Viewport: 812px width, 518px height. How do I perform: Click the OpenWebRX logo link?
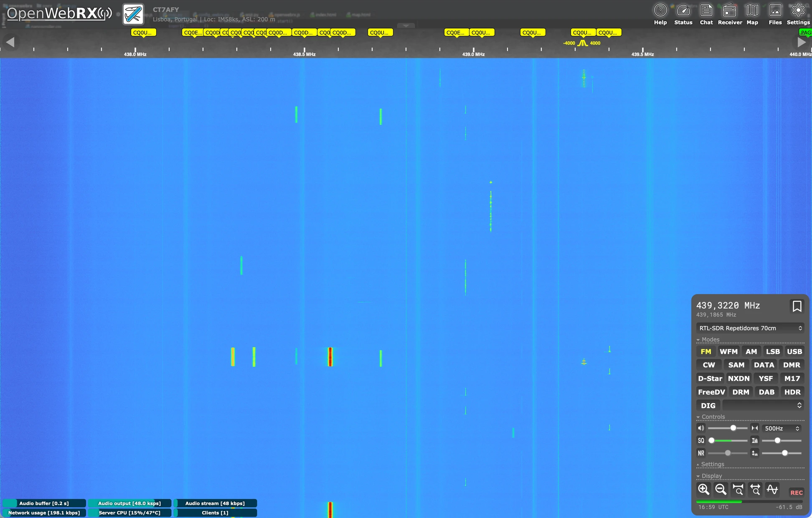[x=59, y=14]
